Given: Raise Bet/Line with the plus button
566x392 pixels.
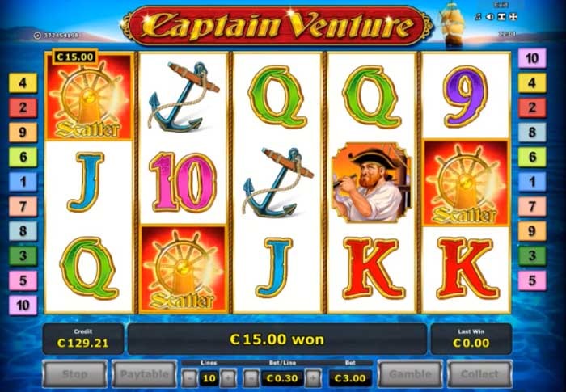Looking at the screenshot, I should (x=313, y=378).
